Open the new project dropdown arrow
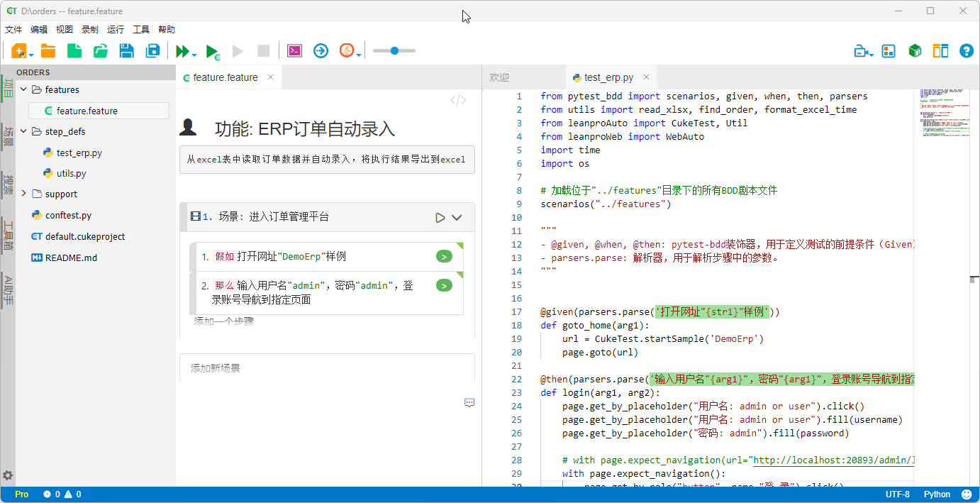Screen dimensions: 980x503 32,54
